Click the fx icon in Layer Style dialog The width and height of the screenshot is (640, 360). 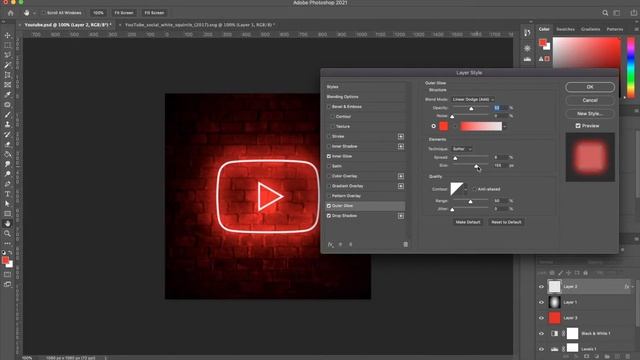[x=331, y=244]
